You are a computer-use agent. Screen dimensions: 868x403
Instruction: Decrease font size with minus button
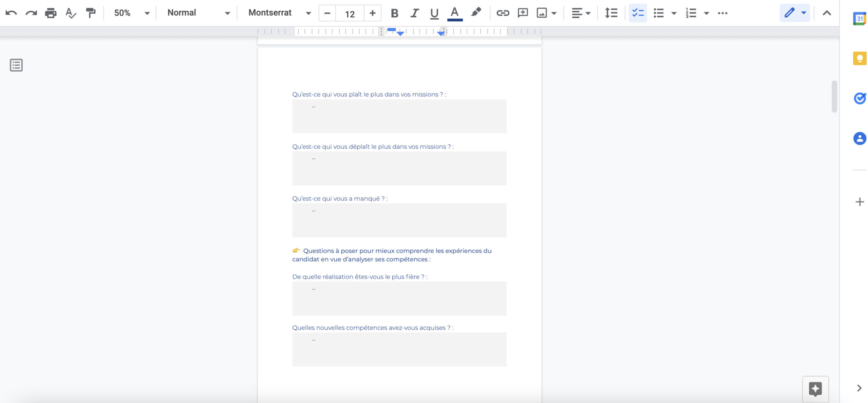[x=327, y=13]
